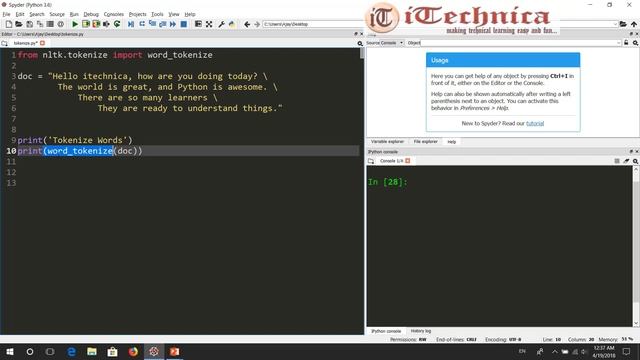Screen dimensions: 640x360
Task: Select the IPython console bottom tab
Action: 386,331
